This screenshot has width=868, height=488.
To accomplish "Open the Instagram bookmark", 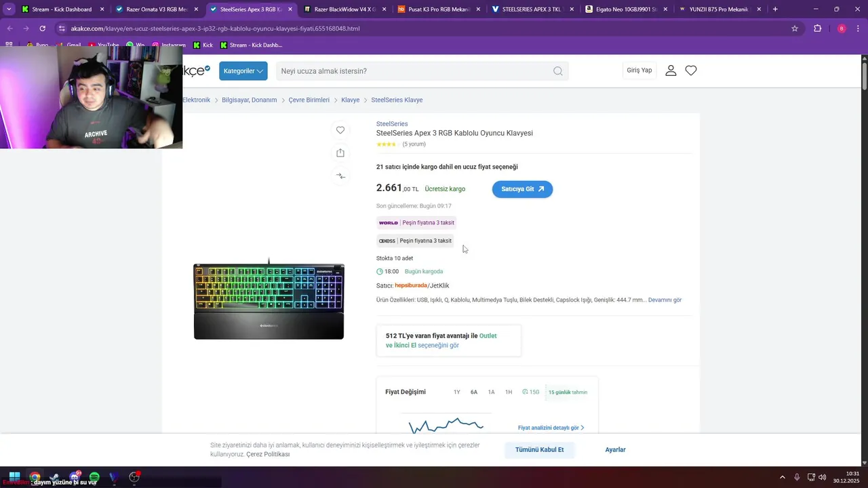I will coord(168,45).
